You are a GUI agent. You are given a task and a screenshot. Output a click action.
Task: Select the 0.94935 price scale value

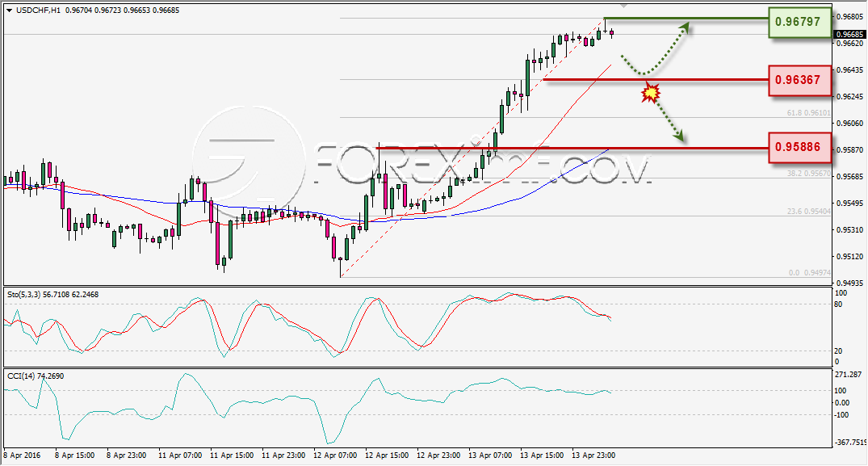tap(849, 283)
